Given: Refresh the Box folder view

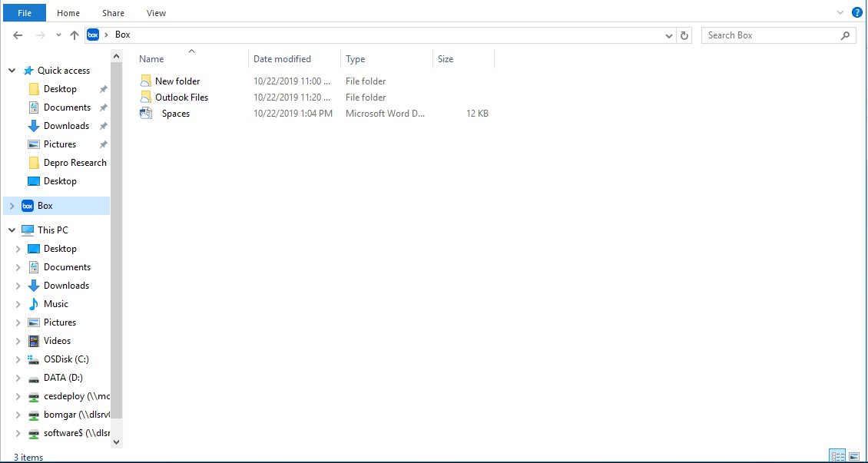Looking at the screenshot, I should pyautogui.click(x=685, y=35).
